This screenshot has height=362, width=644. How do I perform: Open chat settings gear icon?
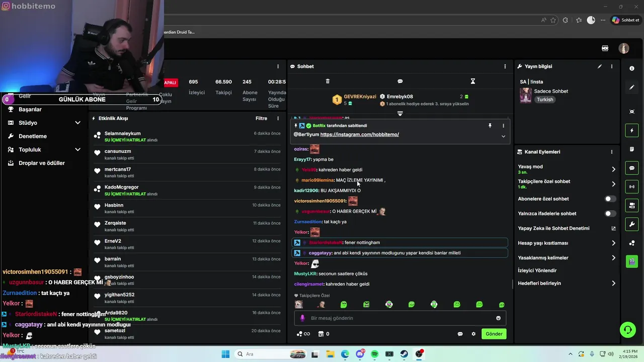(x=473, y=334)
